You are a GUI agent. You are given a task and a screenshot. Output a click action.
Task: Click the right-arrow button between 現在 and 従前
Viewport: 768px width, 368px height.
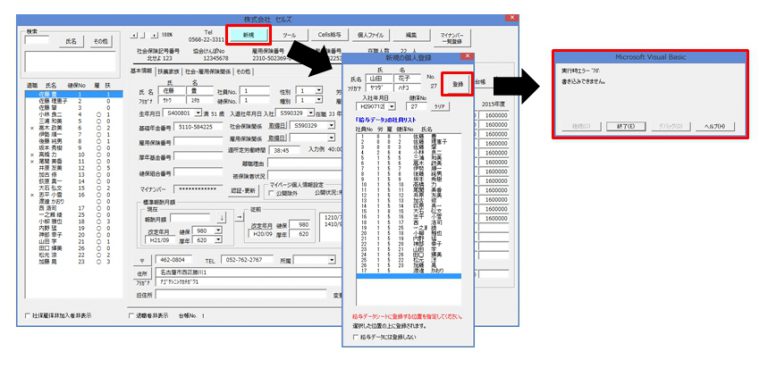pos(240,218)
